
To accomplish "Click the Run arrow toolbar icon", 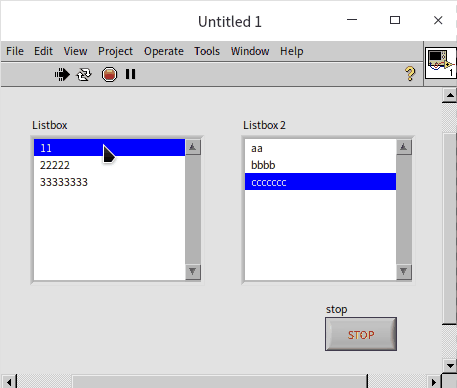I will coord(62,74).
